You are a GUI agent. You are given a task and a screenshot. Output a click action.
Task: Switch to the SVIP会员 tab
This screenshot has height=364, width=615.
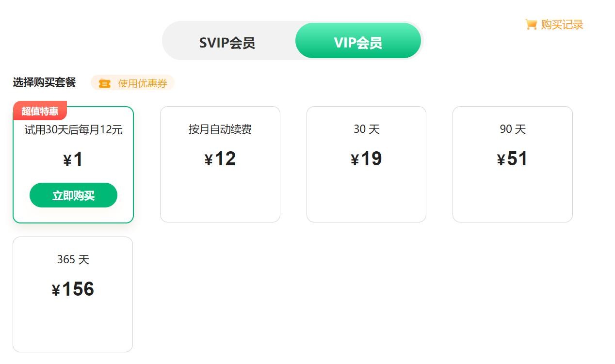(x=227, y=43)
